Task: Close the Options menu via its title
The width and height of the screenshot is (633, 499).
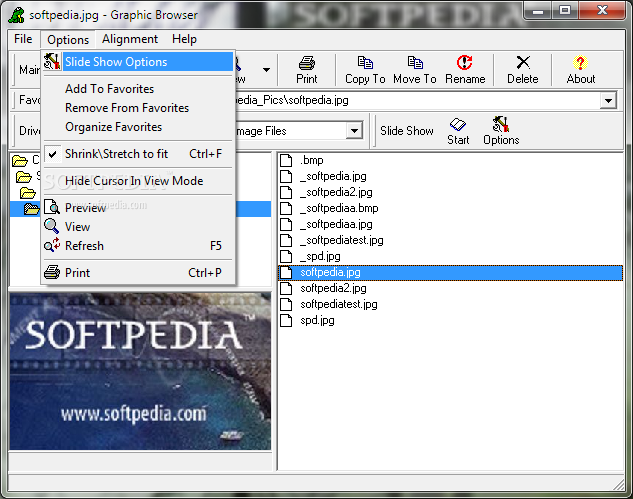Action: (68, 40)
